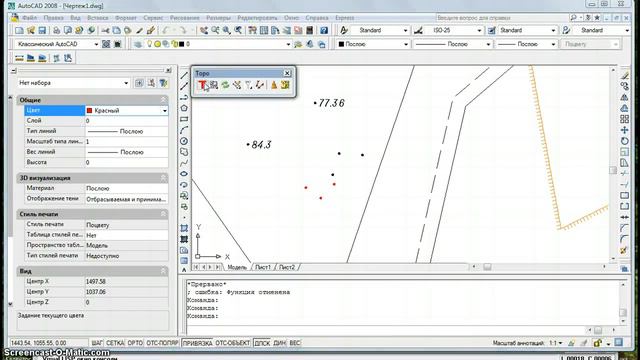This screenshot has height=360, width=640.
Task: Select the Rectangle tool in Draw toolbar
Action: point(184,119)
